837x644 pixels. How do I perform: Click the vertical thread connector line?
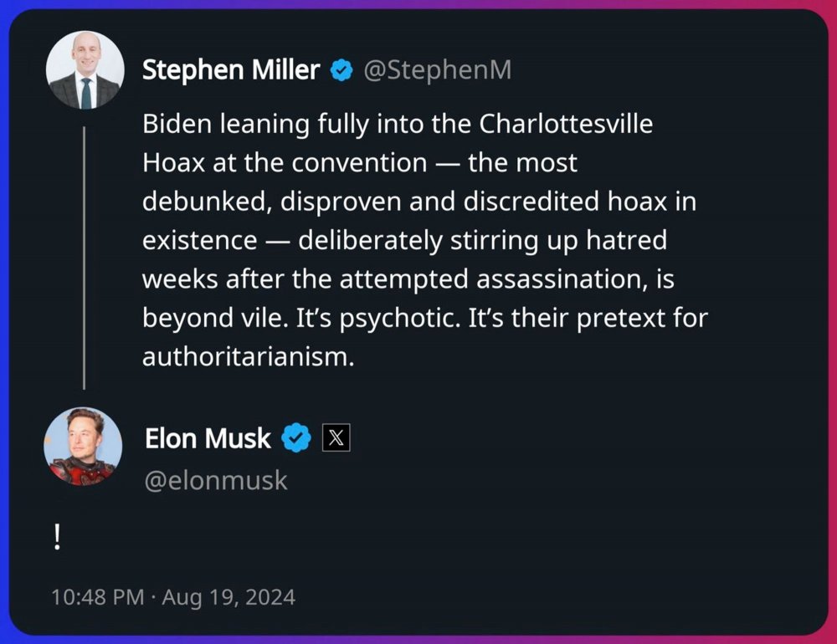[84, 258]
